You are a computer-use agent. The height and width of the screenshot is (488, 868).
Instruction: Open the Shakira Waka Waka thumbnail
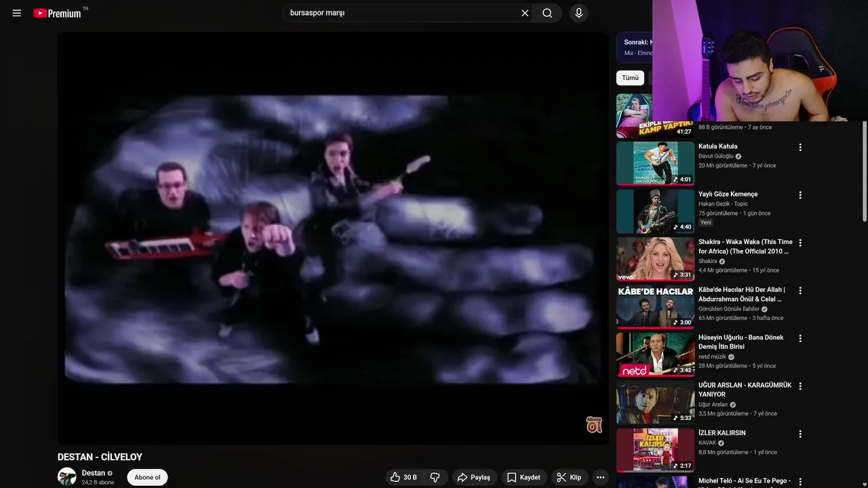coord(655,259)
